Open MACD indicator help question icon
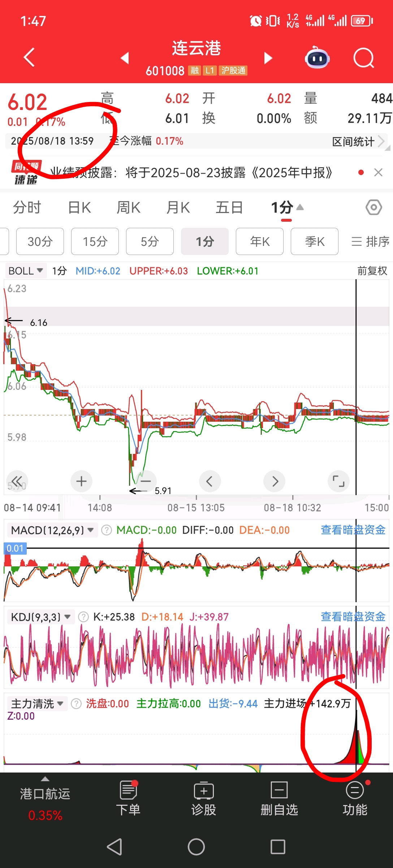This screenshot has height=868, width=393. pyautogui.click(x=106, y=530)
